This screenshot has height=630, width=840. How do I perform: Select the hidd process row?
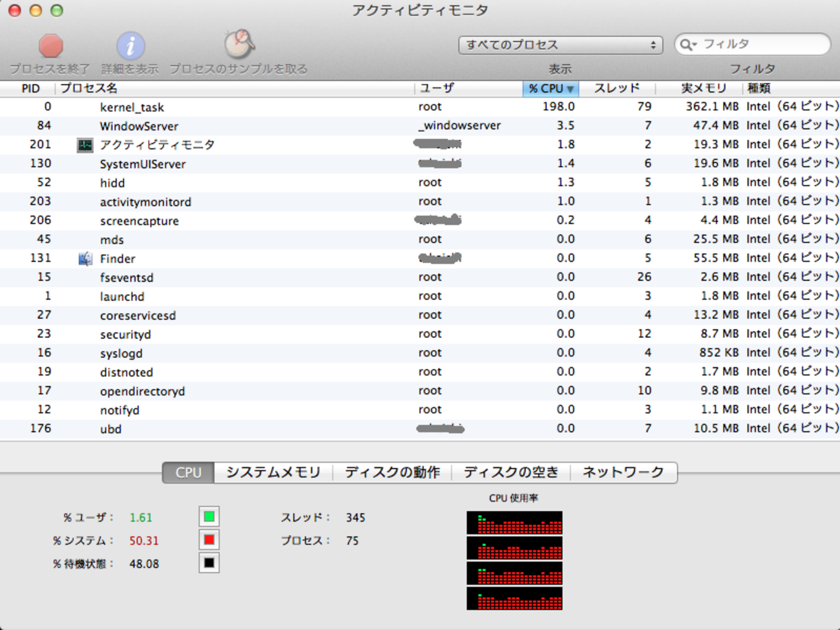pos(420,183)
